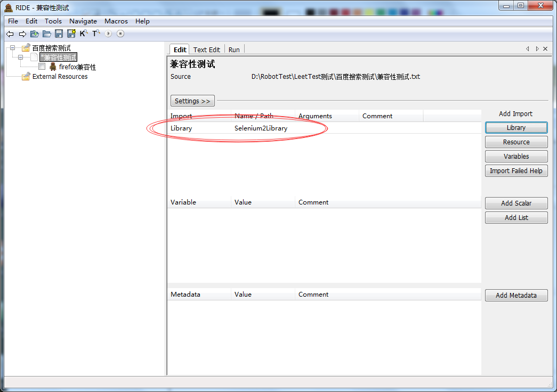Select External Resources in tree
Image resolution: width=557 pixels, height=392 pixels.
pyautogui.click(x=60, y=76)
